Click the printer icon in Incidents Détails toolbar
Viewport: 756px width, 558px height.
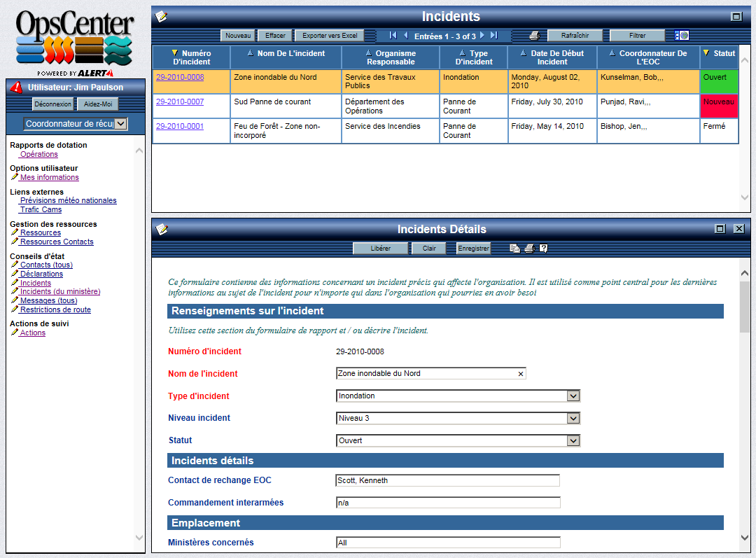[x=529, y=249]
